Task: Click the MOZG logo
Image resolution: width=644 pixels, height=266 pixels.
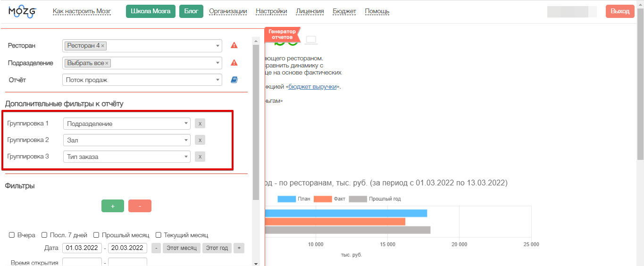Action: [x=22, y=11]
